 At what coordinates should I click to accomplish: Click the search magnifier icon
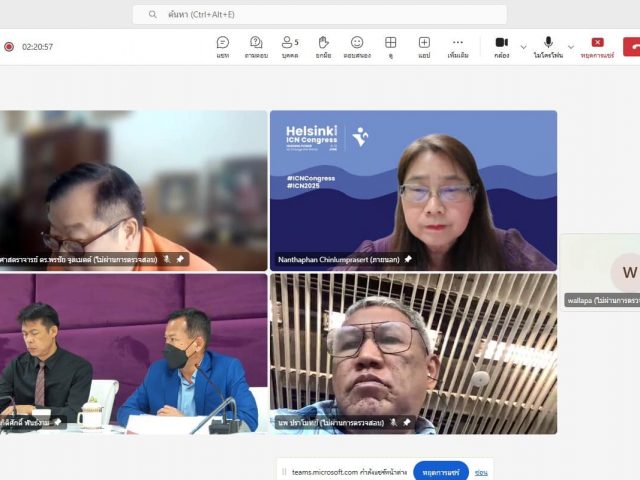pos(153,14)
